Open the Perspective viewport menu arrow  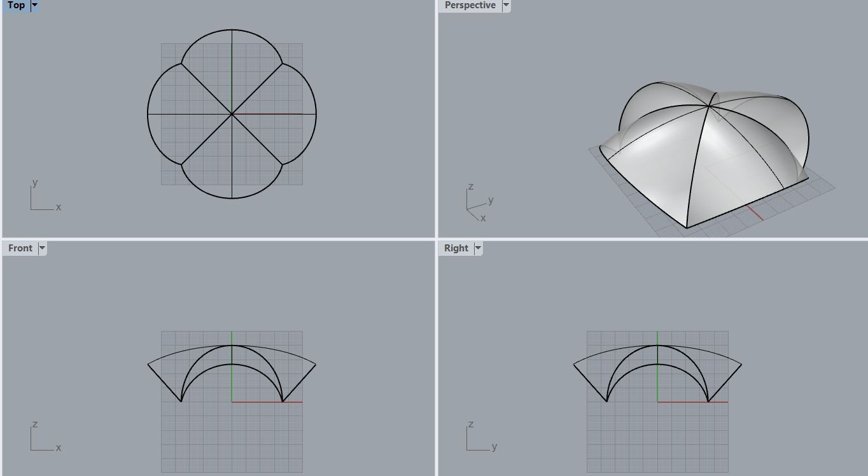click(506, 5)
